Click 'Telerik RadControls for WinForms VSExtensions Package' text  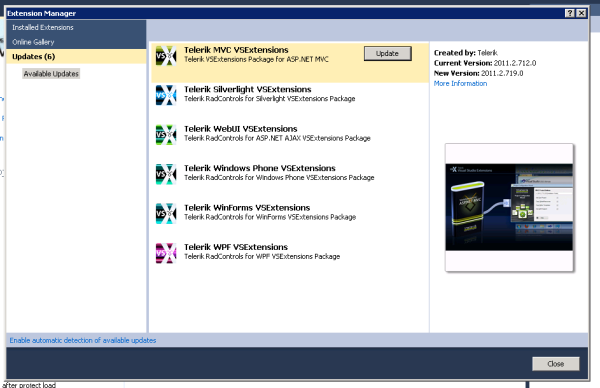click(270, 217)
